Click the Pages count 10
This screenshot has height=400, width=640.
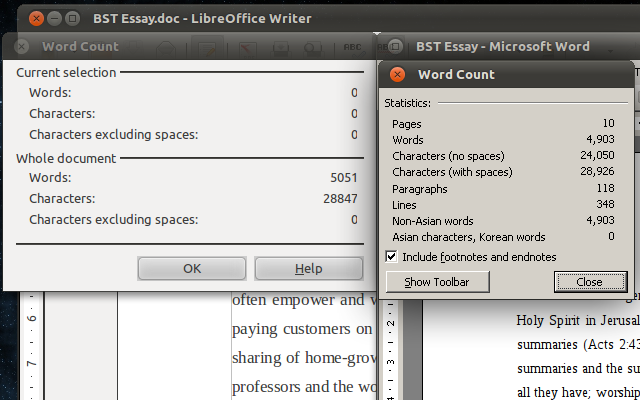(x=609, y=123)
